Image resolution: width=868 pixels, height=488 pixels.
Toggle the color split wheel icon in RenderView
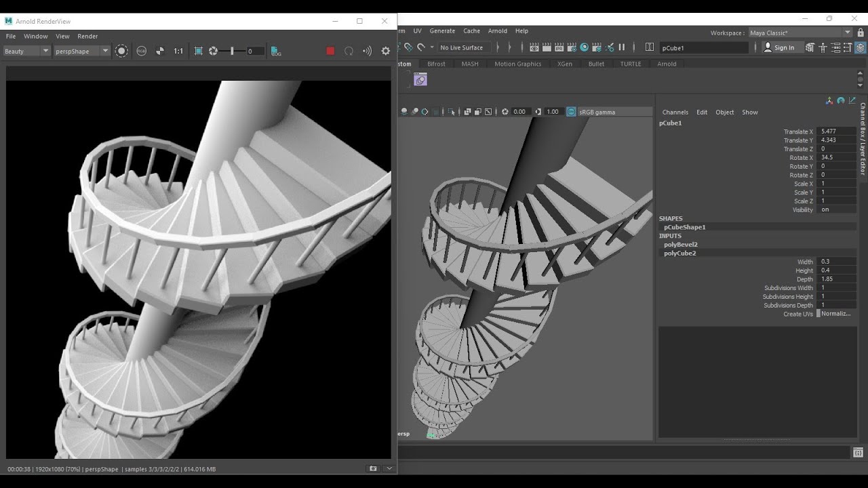[160, 51]
